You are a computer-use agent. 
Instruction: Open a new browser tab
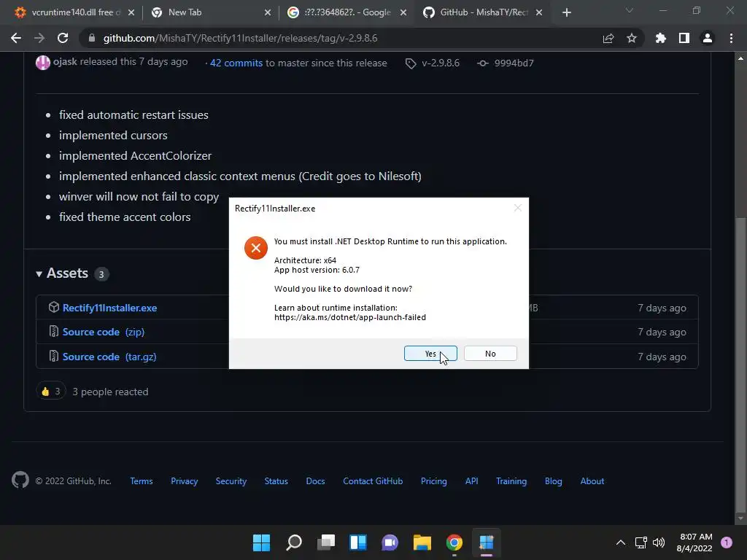(566, 12)
